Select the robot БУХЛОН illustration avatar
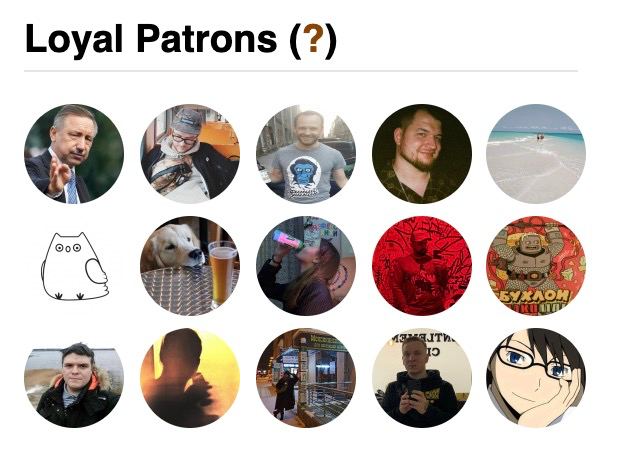The height and width of the screenshot is (450, 622). [536, 266]
